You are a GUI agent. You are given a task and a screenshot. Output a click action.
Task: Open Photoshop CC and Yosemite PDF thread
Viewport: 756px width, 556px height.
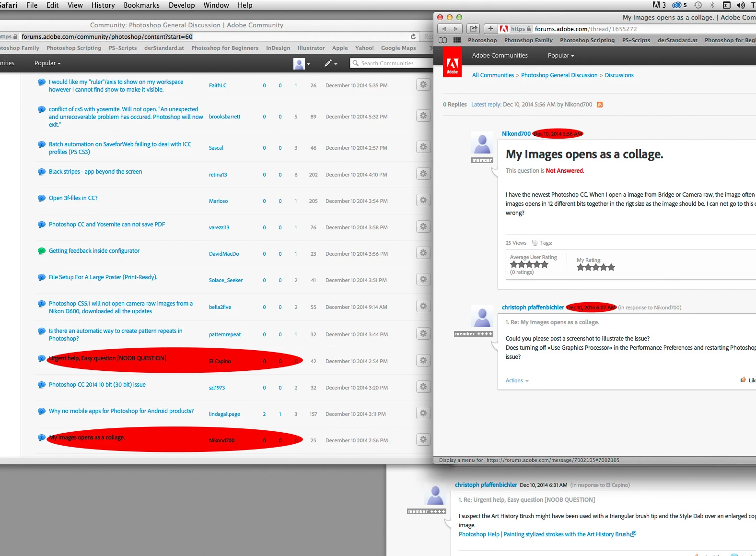click(x=107, y=225)
